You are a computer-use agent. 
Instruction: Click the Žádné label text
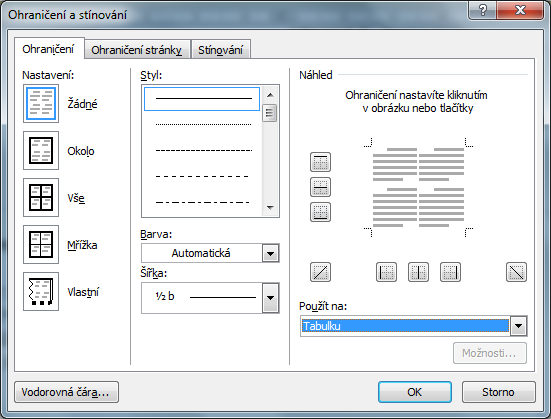point(82,104)
